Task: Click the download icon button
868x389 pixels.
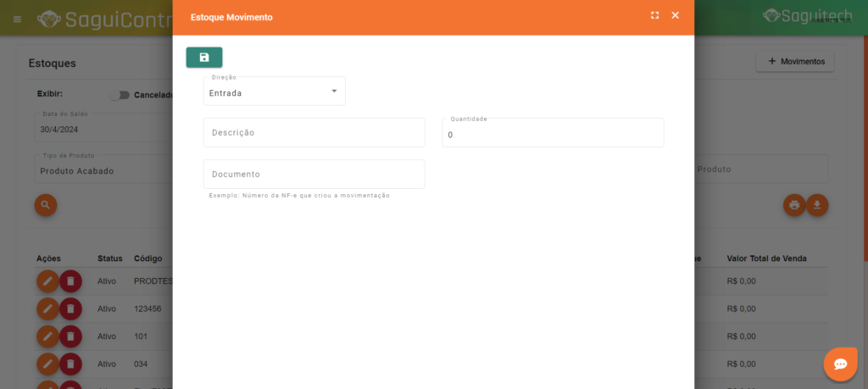Action: tap(817, 205)
